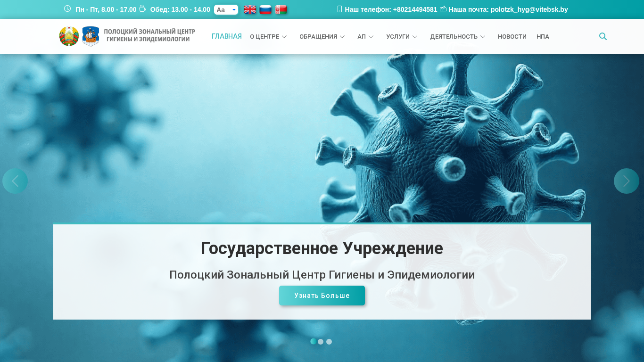Click the Государственное Учреждение heading
The image size is (644, 362).
click(322, 248)
